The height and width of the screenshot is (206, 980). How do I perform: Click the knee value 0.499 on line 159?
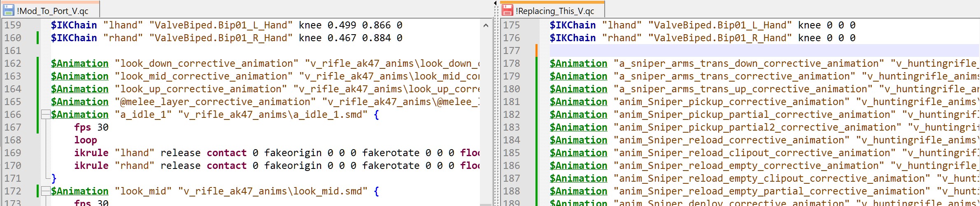[342, 25]
